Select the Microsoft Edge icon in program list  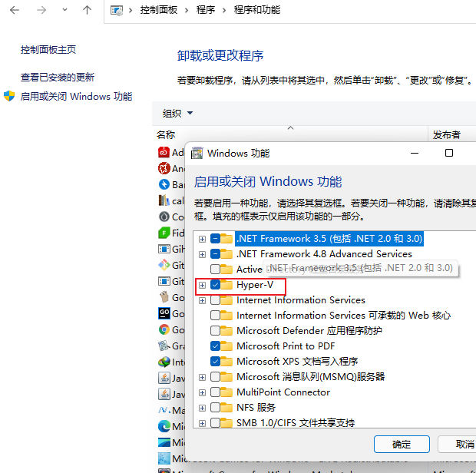point(164,425)
